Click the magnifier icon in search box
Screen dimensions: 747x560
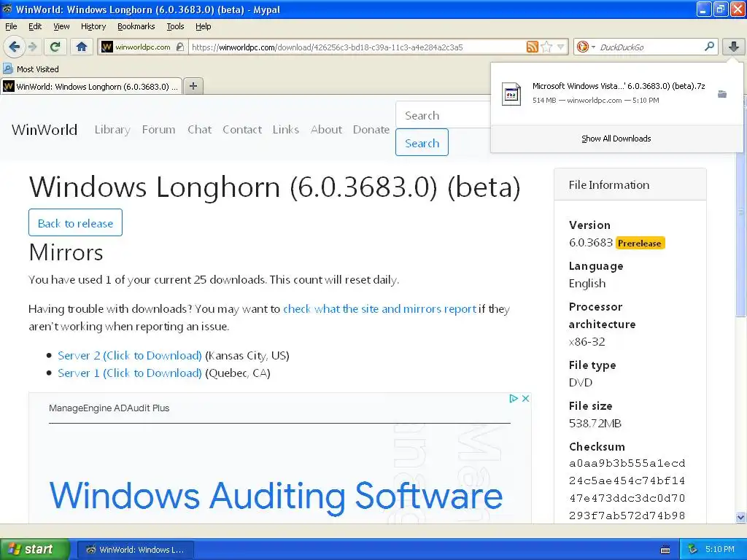709,47
